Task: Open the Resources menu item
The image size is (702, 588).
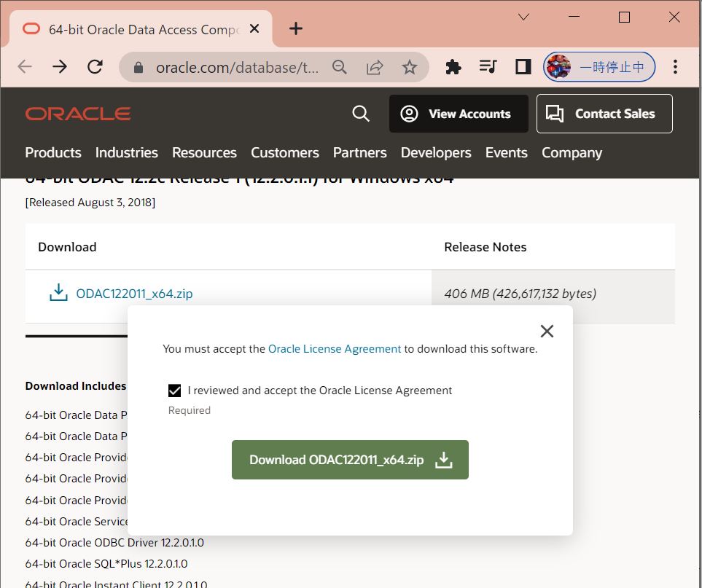Action: click(204, 152)
